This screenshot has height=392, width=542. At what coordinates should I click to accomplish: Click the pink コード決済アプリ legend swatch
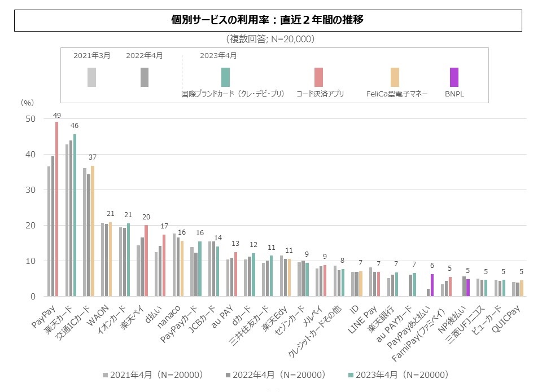coord(318,77)
